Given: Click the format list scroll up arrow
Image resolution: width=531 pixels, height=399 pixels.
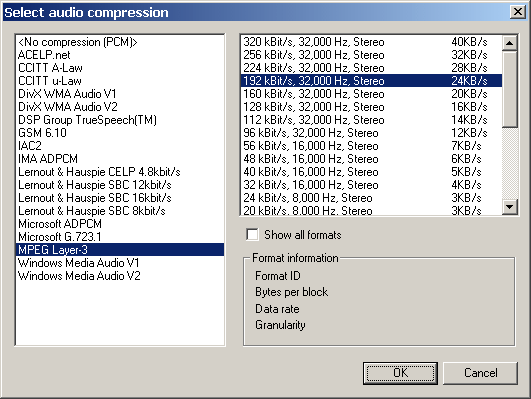Looking at the screenshot, I should tap(510, 43).
